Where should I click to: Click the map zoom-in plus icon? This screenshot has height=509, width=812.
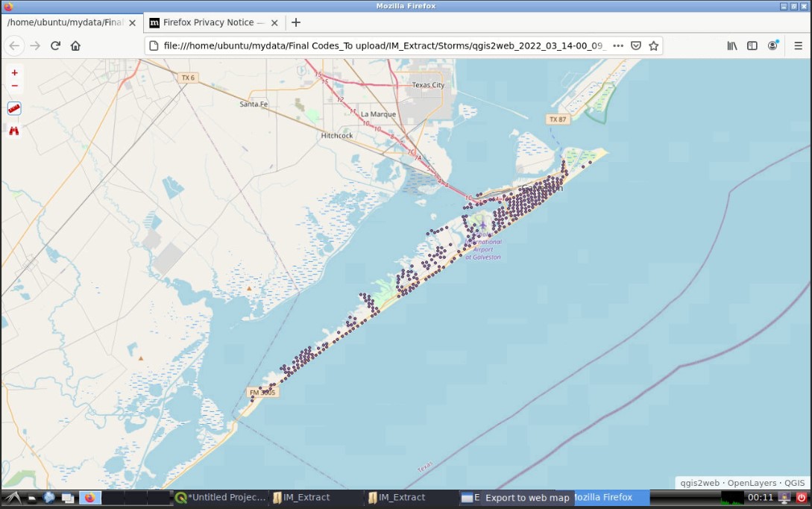14,72
